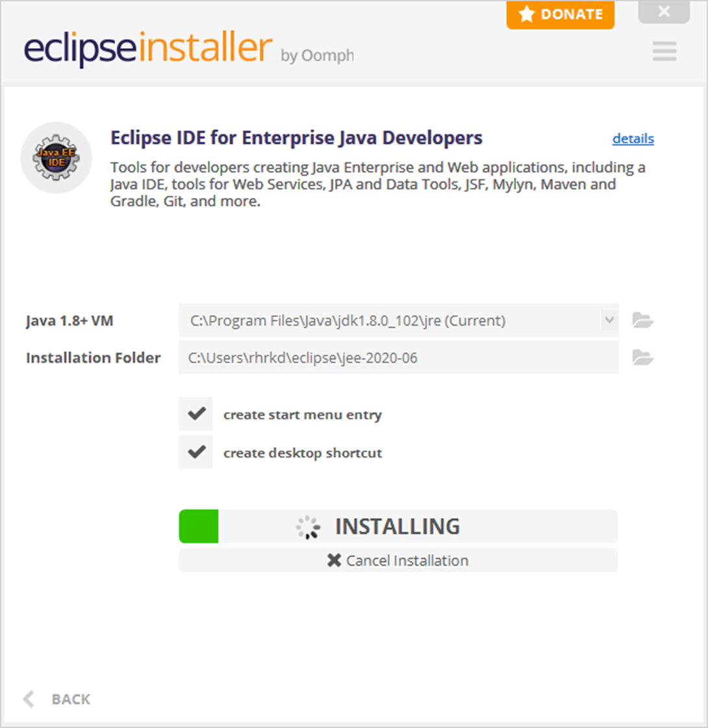Image resolution: width=708 pixels, height=728 pixels.
Task: Click the spinning loader icon
Action: [309, 527]
